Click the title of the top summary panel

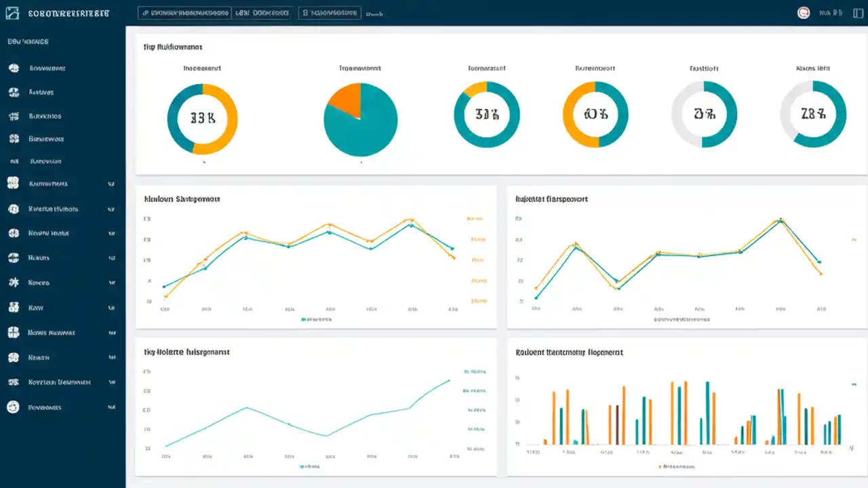coord(173,47)
